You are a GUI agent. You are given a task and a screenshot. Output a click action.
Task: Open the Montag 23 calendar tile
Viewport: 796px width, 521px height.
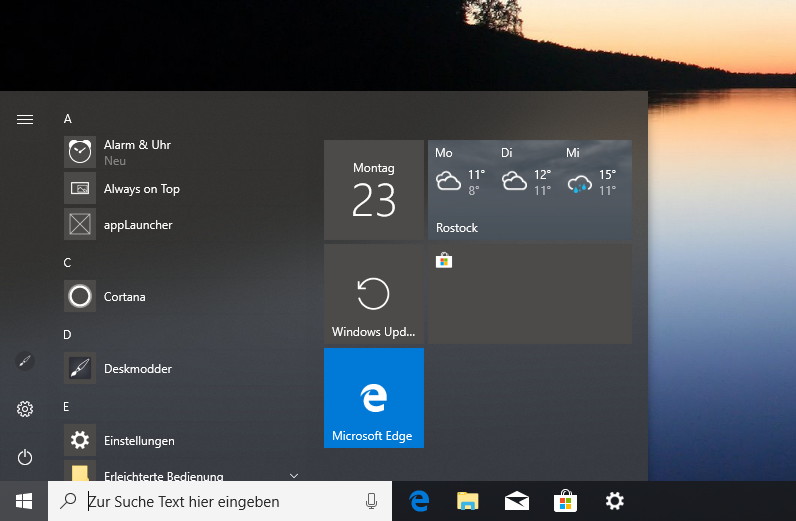pos(374,190)
